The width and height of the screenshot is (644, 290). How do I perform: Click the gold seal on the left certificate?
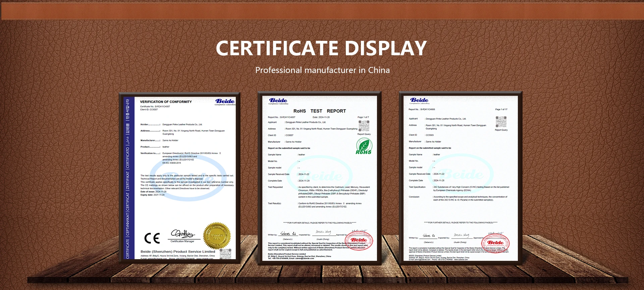click(x=217, y=236)
